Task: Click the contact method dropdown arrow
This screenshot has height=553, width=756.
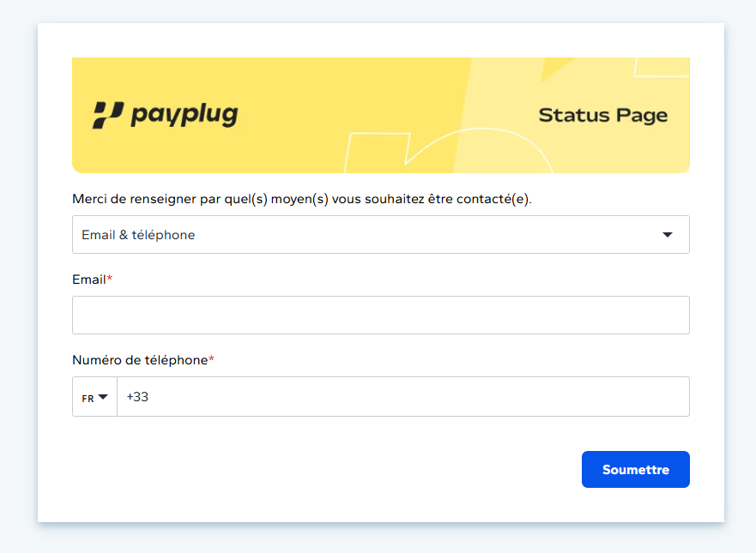Action: click(668, 235)
